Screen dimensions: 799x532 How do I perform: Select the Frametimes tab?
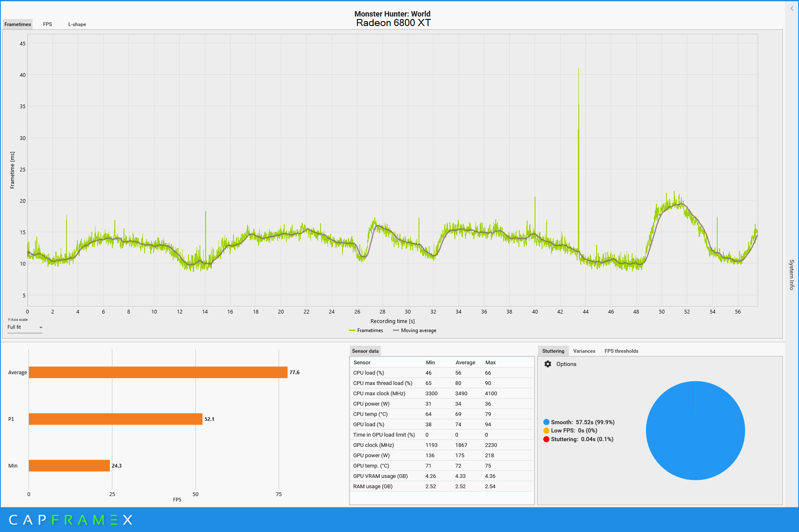click(x=18, y=24)
